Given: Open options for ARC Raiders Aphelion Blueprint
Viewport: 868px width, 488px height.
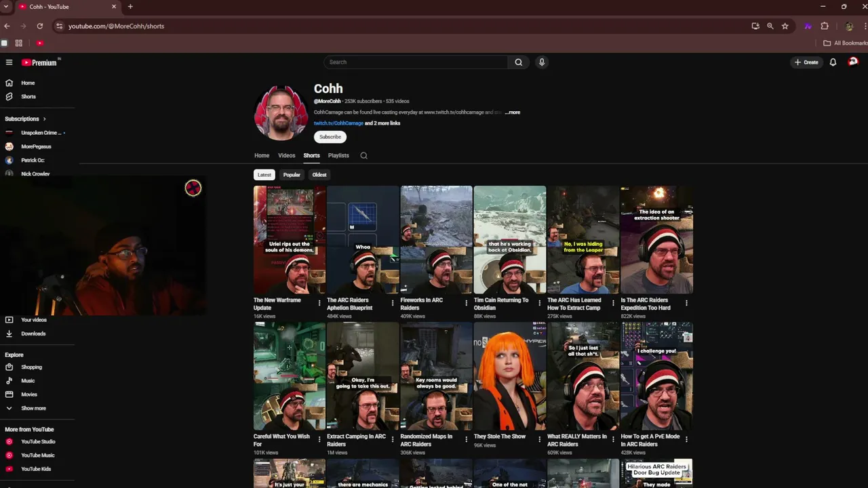Looking at the screenshot, I should click(x=393, y=304).
